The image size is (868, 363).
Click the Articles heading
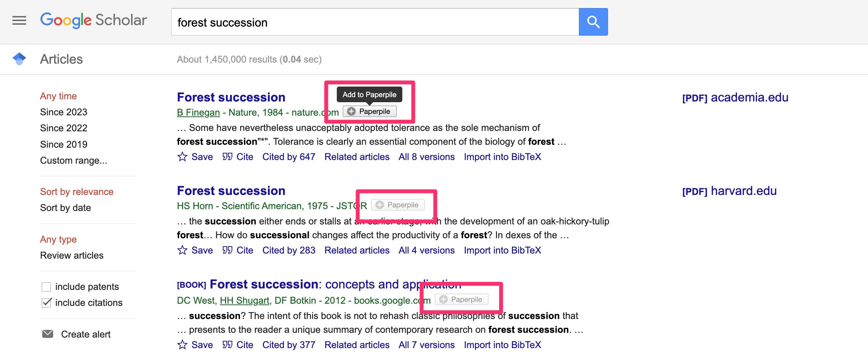coord(62,59)
